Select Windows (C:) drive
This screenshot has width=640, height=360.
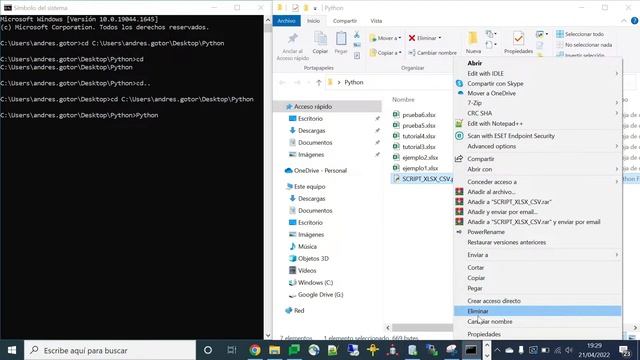pos(315,282)
